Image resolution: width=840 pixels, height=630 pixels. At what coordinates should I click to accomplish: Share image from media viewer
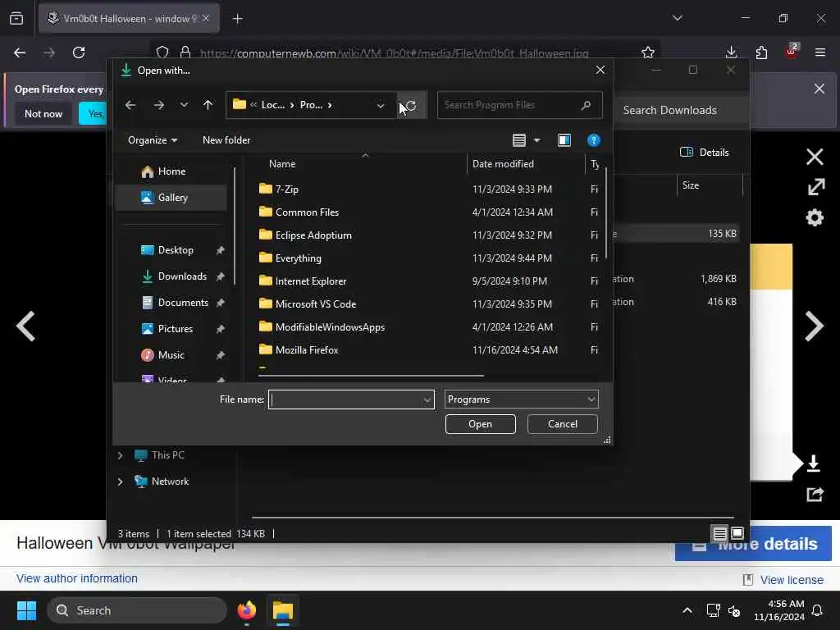pyautogui.click(x=815, y=494)
